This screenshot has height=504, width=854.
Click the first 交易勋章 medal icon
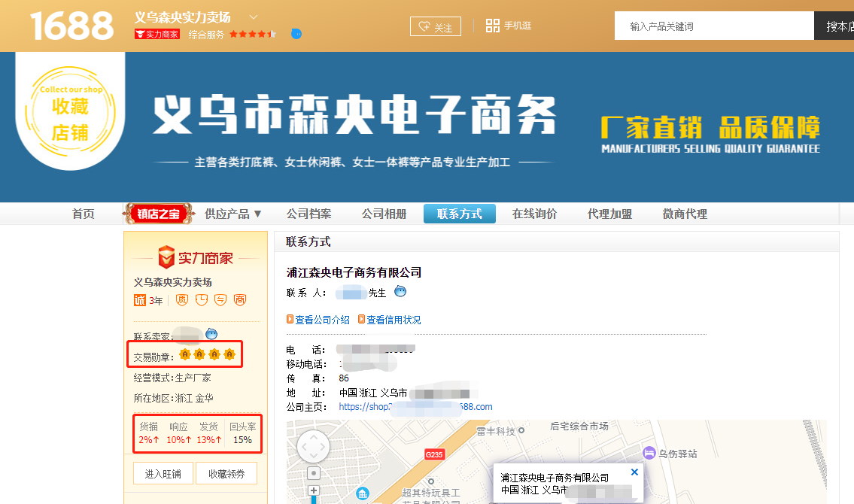185,354
